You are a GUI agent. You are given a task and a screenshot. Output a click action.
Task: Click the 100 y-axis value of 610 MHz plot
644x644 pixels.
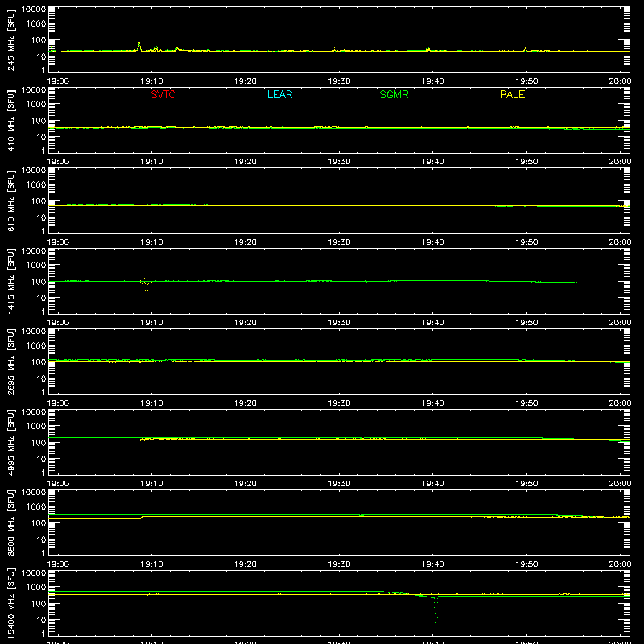click(39, 200)
